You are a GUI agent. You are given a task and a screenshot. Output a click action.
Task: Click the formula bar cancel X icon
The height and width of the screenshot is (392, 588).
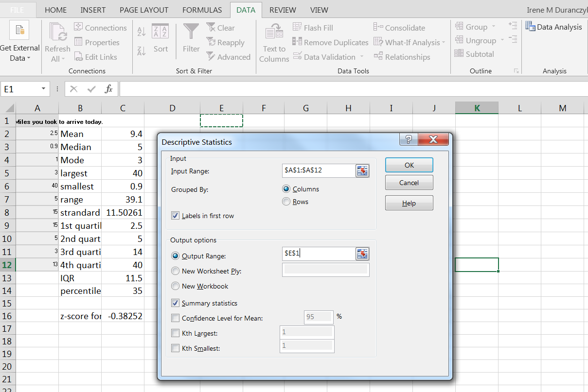[x=73, y=89]
